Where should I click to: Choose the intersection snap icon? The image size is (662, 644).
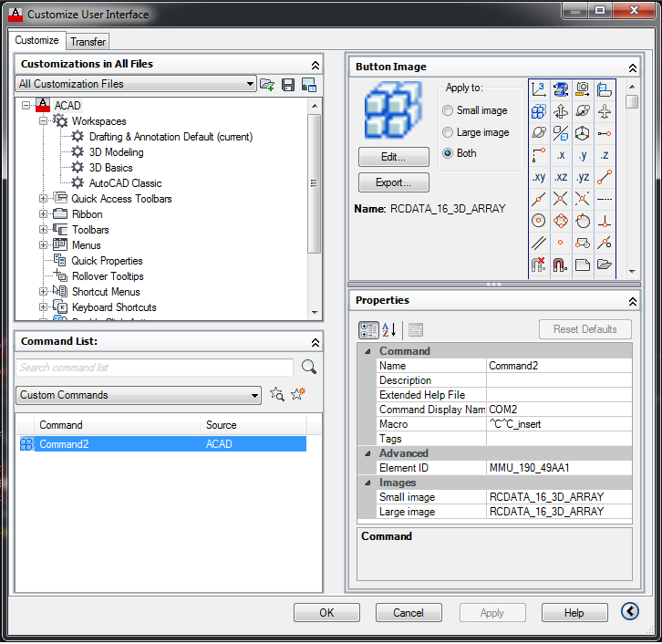[561, 199]
